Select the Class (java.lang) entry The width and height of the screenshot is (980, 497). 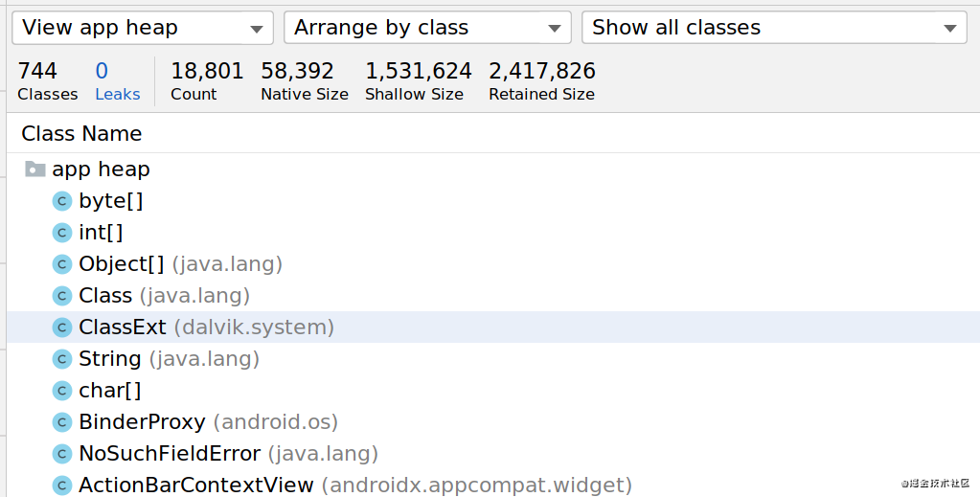point(493,296)
